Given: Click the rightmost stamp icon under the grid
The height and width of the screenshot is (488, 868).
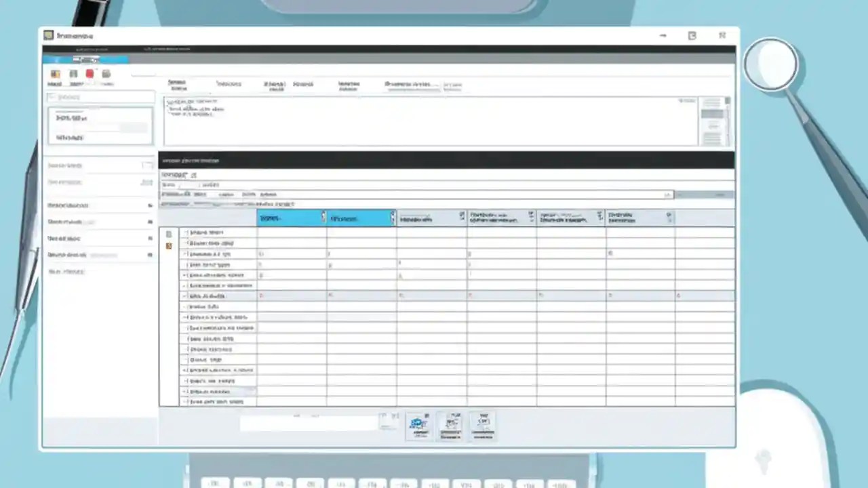Looking at the screenshot, I should click(483, 424).
